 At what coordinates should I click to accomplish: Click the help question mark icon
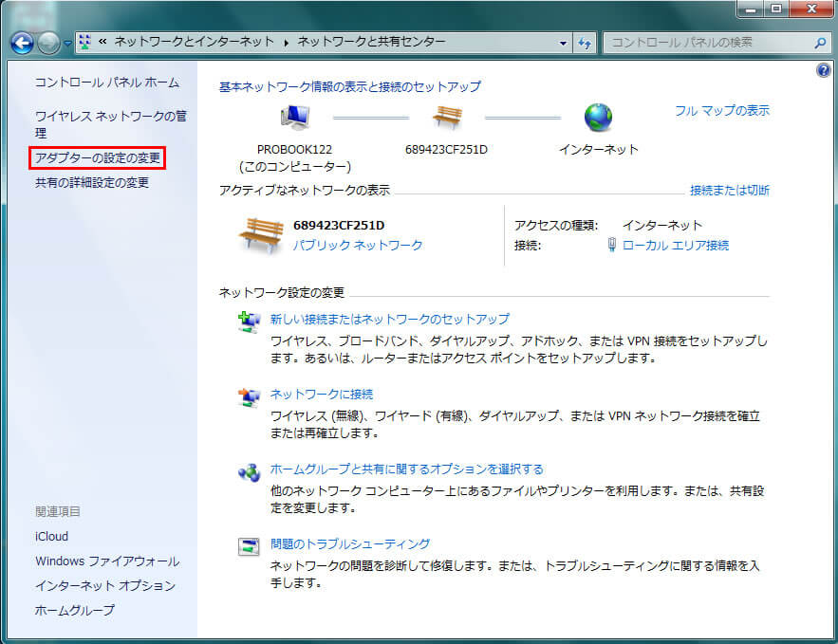click(823, 71)
